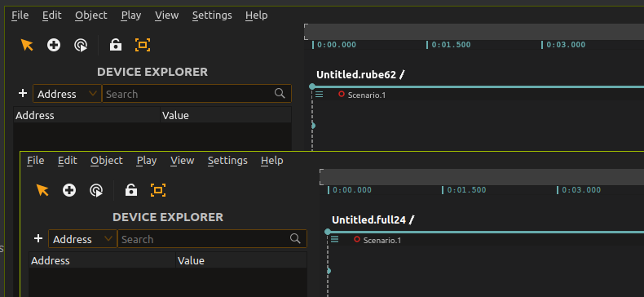
Task: Choose the plus create tool in lower toolbar
Action: 69,190
